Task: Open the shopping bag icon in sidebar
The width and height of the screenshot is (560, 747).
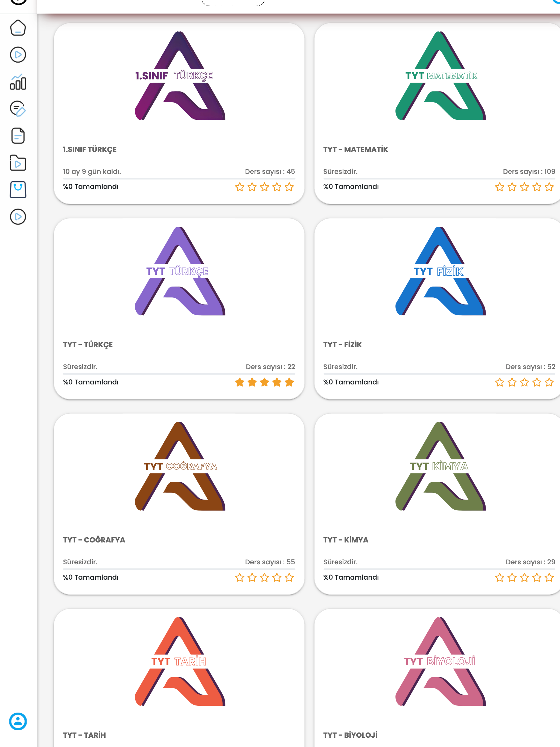Action: coord(18,189)
